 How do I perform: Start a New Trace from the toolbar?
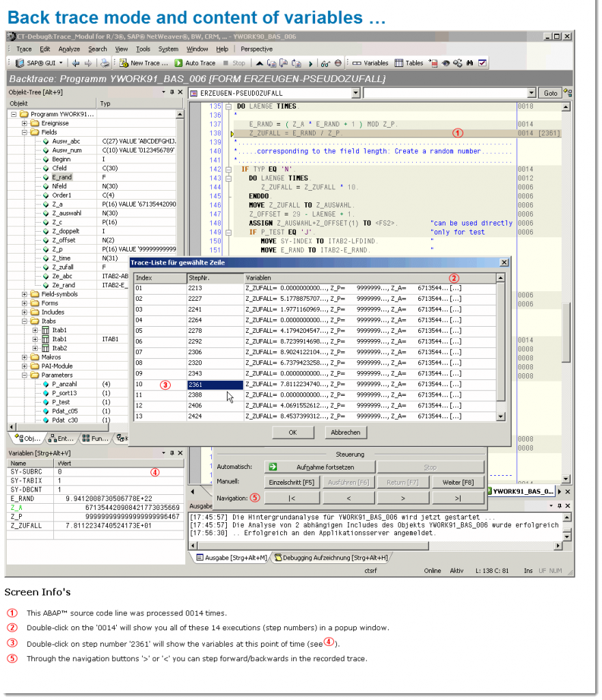pyautogui.click(x=140, y=63)
